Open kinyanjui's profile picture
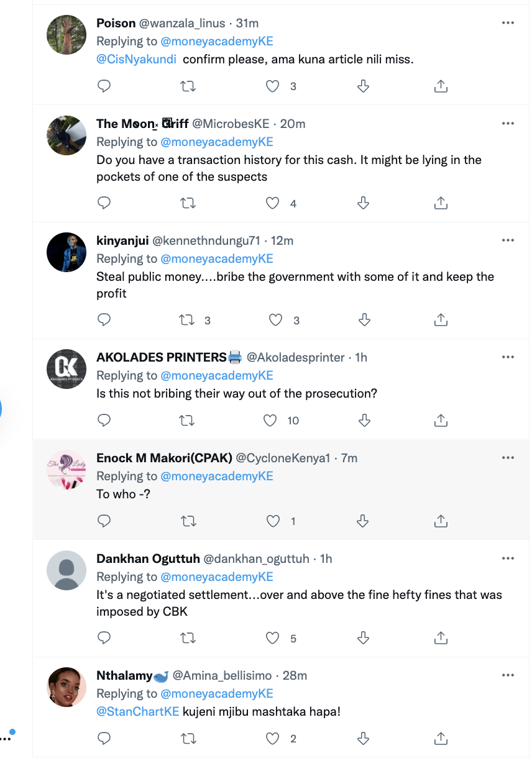Screen dimensions: 532x758 click(x=66, y=252)
